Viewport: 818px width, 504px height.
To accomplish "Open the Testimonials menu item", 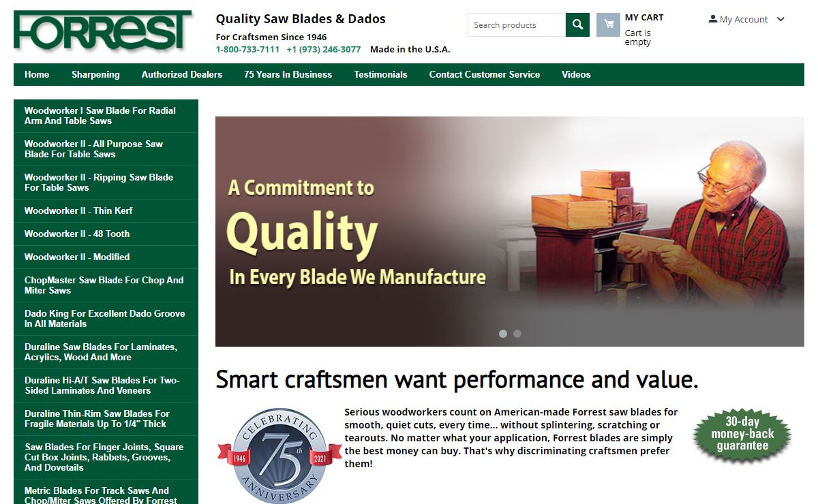I will 380,74.
